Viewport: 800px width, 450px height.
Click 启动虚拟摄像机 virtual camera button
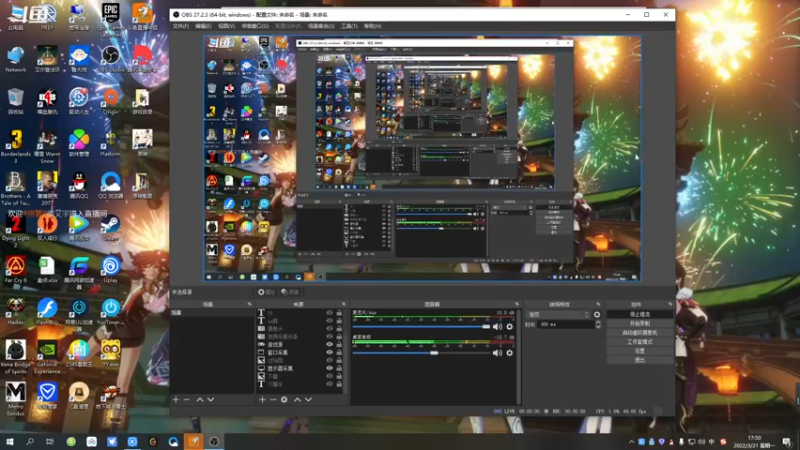point(640,333)
